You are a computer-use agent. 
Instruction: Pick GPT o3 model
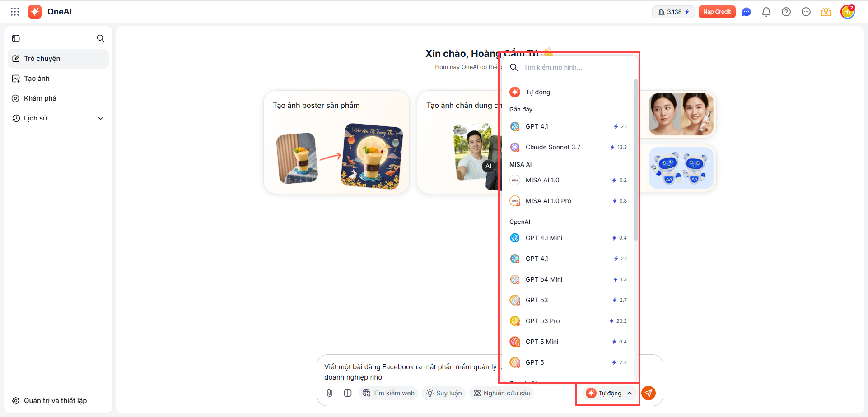568,300
